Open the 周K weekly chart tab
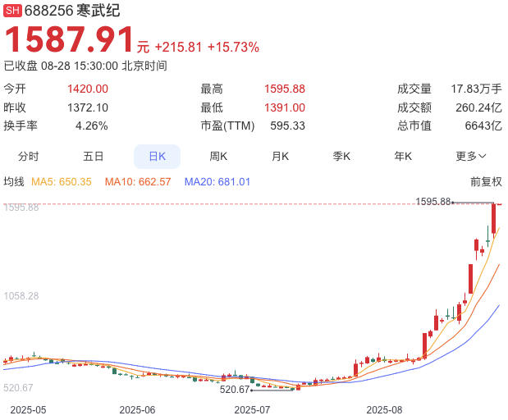Screen dimensions: 508x420 click(218, 156)
